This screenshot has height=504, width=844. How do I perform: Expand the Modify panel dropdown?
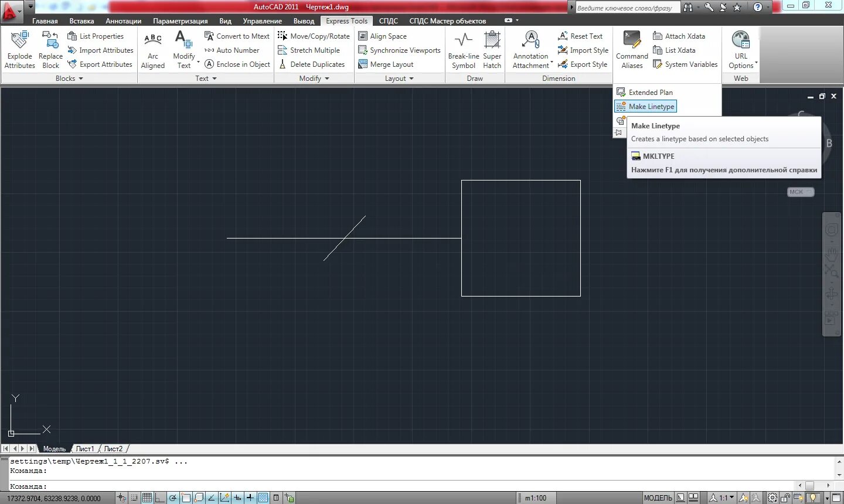pyautogui.click(x=314, y=79)
